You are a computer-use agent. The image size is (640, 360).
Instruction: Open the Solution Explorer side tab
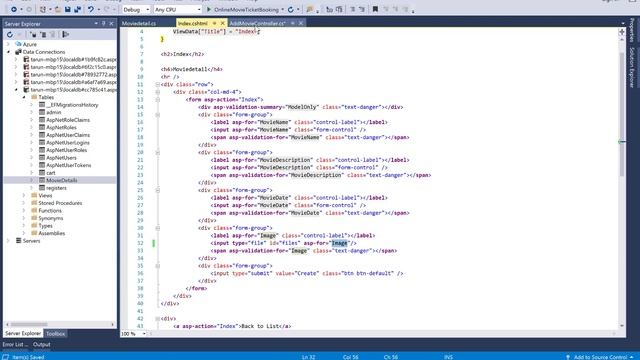pos(632,67)
